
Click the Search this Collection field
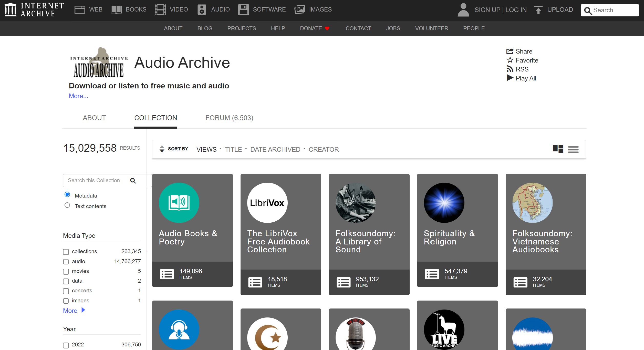pos(107,180)
